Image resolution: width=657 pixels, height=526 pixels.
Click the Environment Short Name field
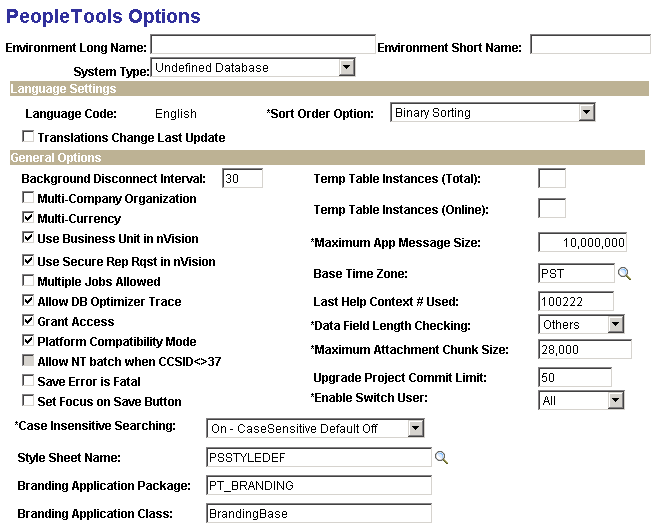590,44
